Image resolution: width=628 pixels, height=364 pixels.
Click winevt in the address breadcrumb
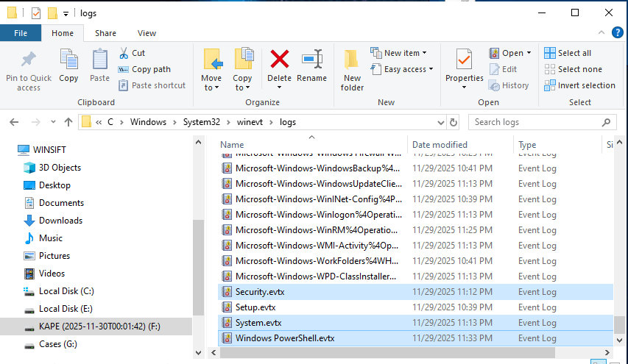pyautogui.click(x=250, y=122)
